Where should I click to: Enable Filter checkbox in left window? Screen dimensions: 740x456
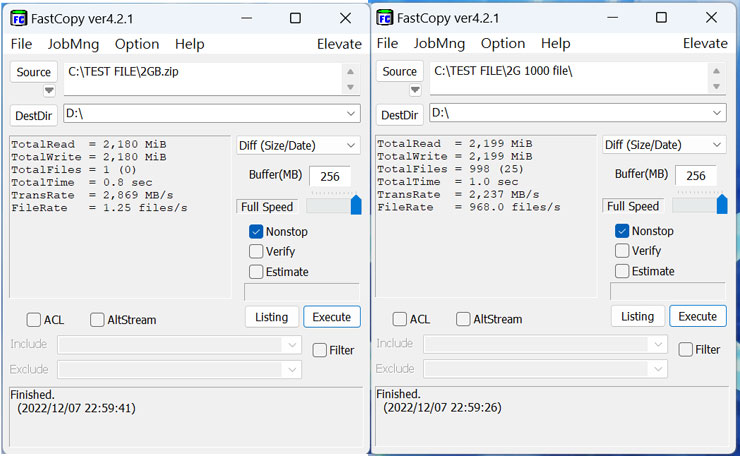coord(320,350)
